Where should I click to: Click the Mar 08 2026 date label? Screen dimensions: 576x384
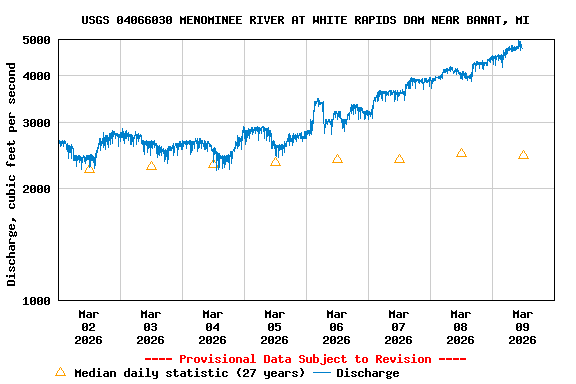point(461,327)
